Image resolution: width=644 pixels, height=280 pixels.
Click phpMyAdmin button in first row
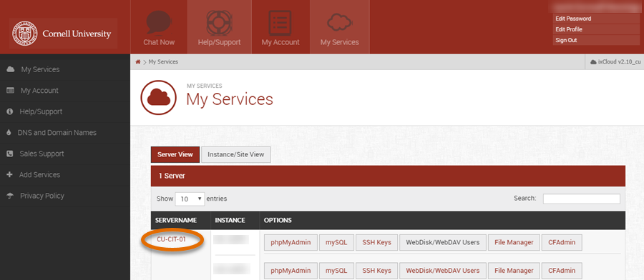coord(291,242)
